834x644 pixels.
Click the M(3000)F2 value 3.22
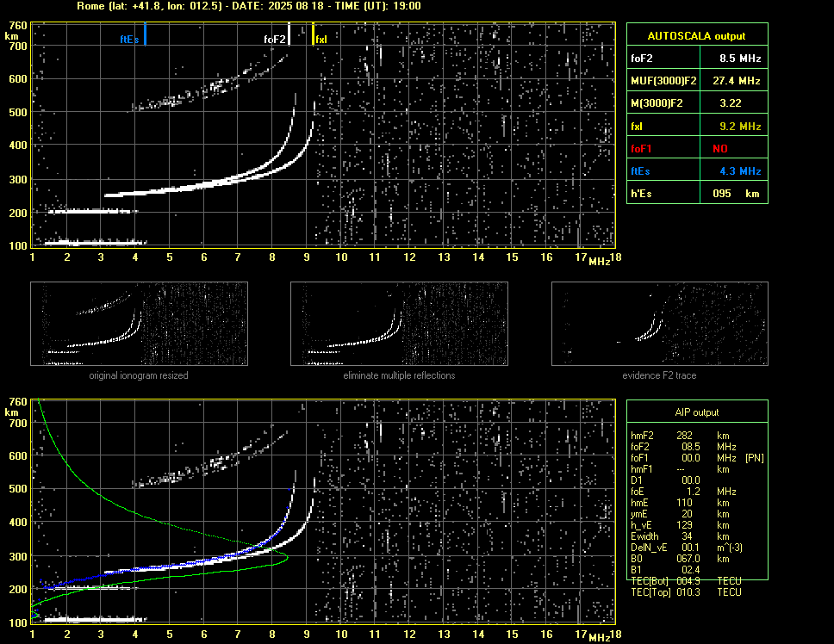tap(731, 103)
